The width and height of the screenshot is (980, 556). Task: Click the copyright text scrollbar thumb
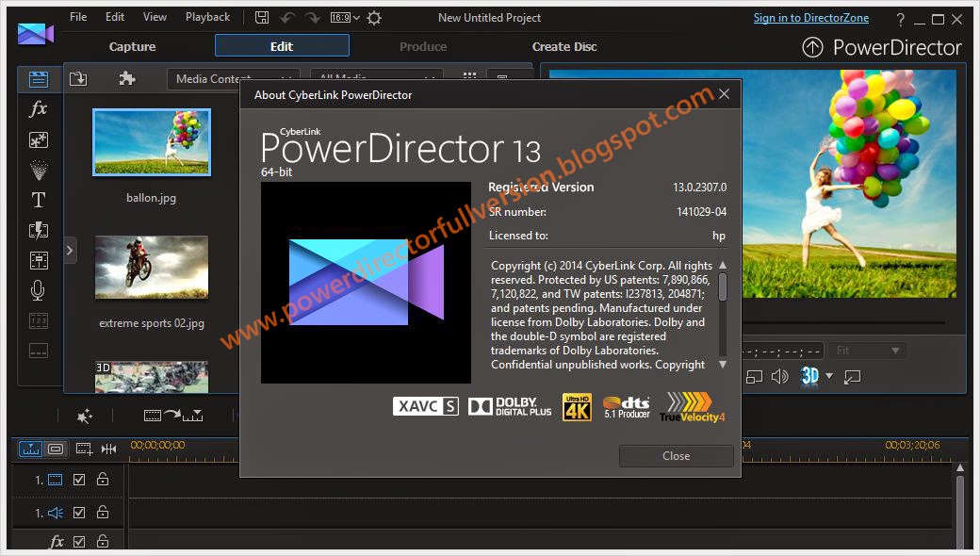click(x=723, y=287)
